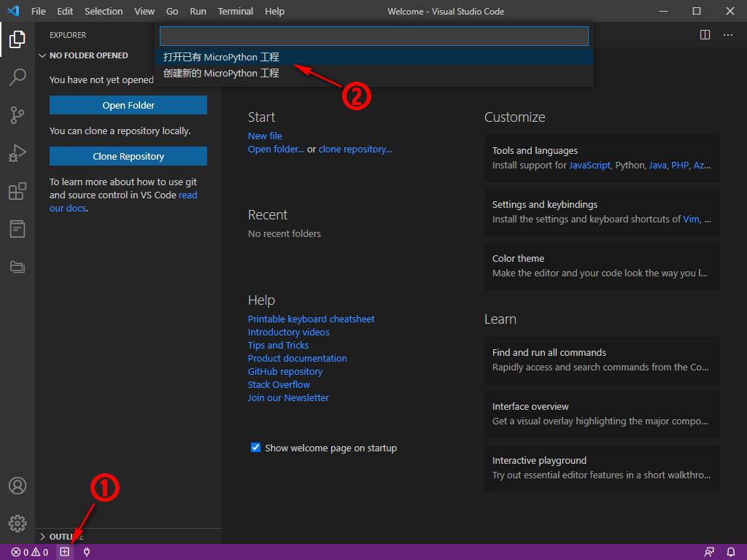Open the Source Control view icon
The width and height of the screenshot is (747, 560).
tap(18, 114)
